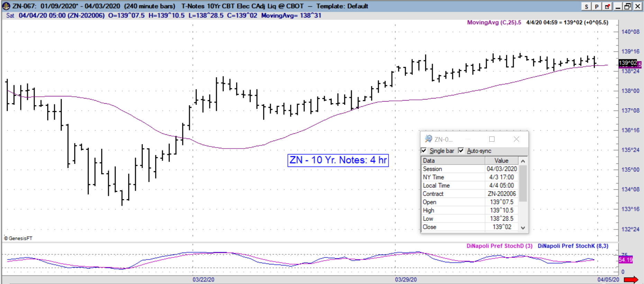Select the Low row label
644x284 pixels.
pos(428,219)
